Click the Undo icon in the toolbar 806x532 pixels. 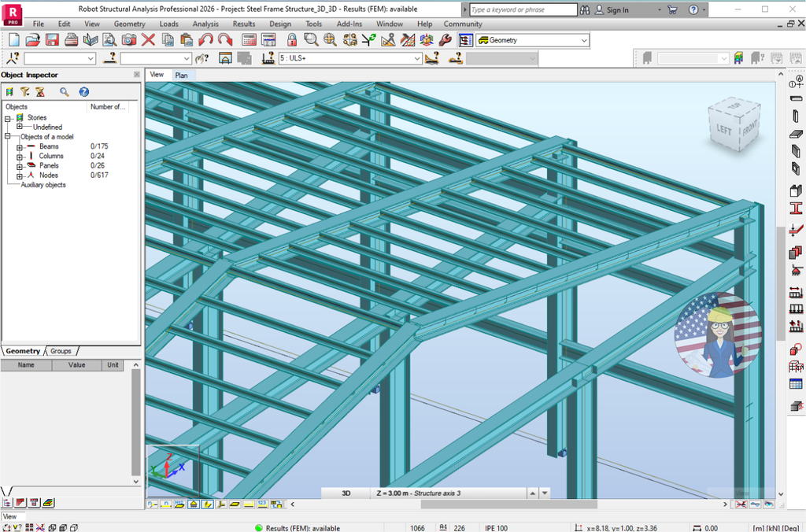pos(207,39)
